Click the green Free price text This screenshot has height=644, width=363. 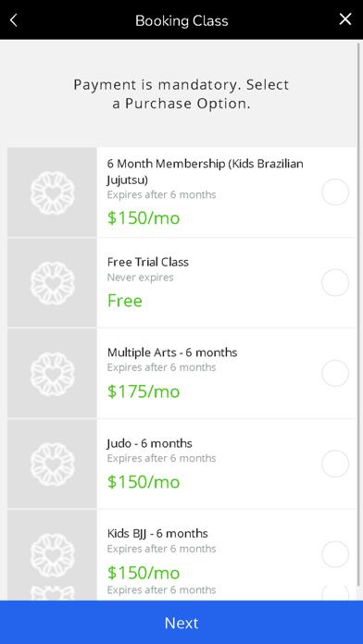click(125, 301)
